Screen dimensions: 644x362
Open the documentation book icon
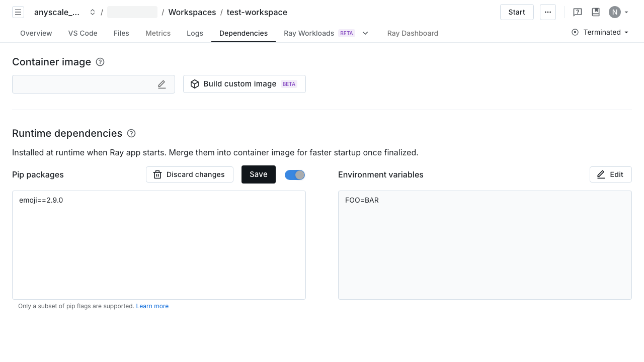point(596,12)
